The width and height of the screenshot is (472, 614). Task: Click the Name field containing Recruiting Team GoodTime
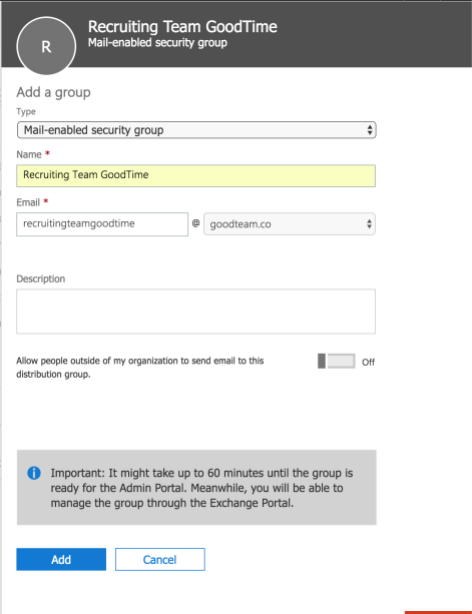pos(196,175)
